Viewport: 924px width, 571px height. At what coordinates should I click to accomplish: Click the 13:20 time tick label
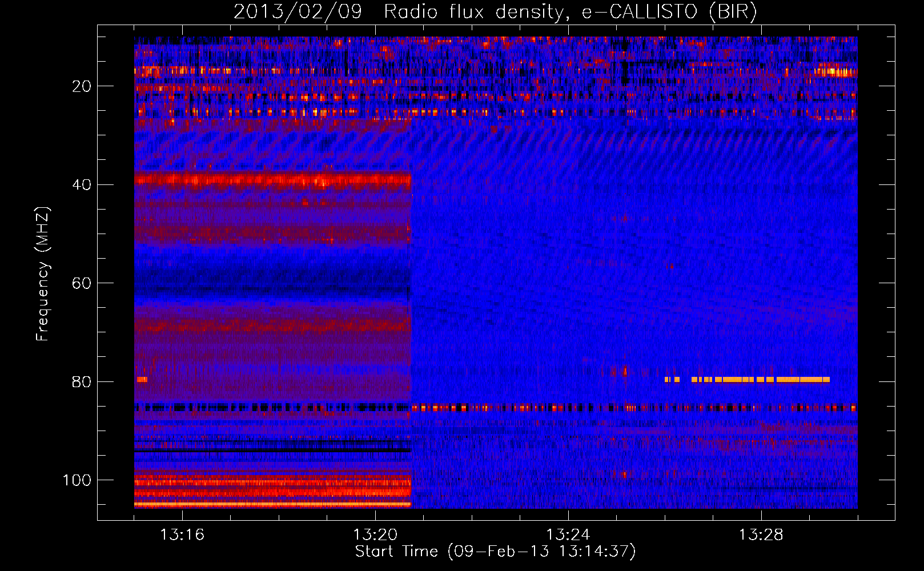click(x=375, y=535)
